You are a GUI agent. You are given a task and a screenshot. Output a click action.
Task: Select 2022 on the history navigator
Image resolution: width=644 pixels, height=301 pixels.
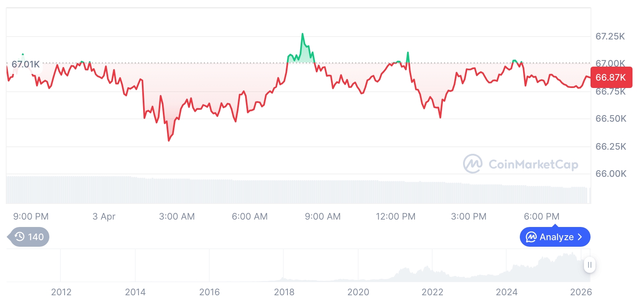click(433, 292)
